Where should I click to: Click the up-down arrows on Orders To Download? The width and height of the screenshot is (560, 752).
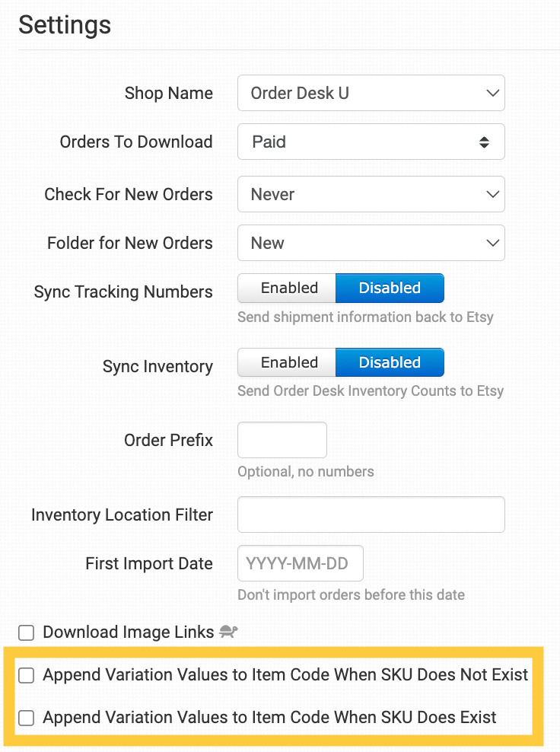coord(484,142)
